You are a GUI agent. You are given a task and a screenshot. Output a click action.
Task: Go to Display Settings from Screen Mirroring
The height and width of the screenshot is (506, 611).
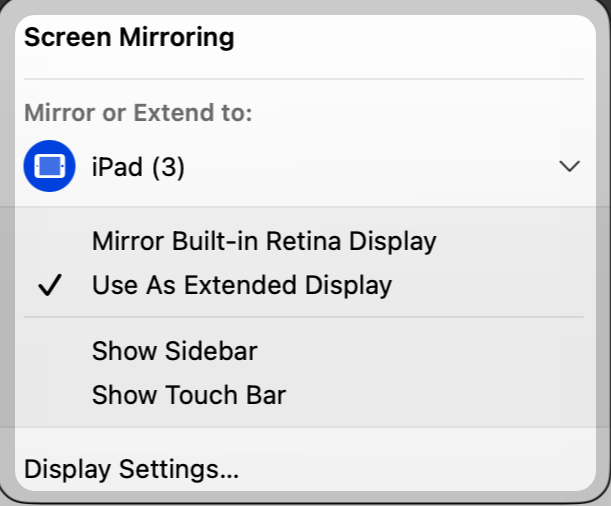pos(131,468)
